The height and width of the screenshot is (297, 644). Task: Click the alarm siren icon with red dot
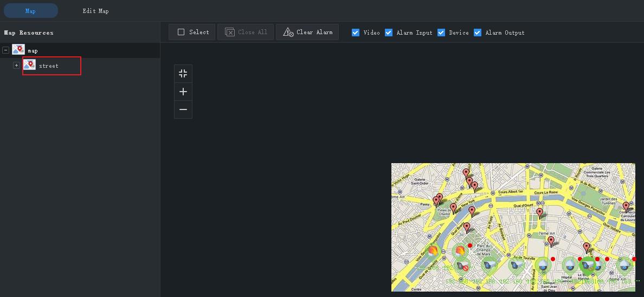coord(460,250)
